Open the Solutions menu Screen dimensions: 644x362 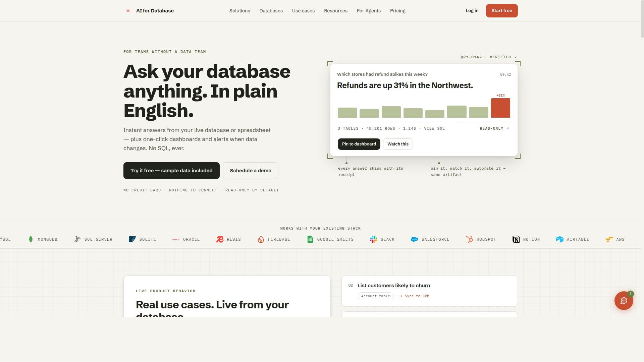(x=239, y=11)
